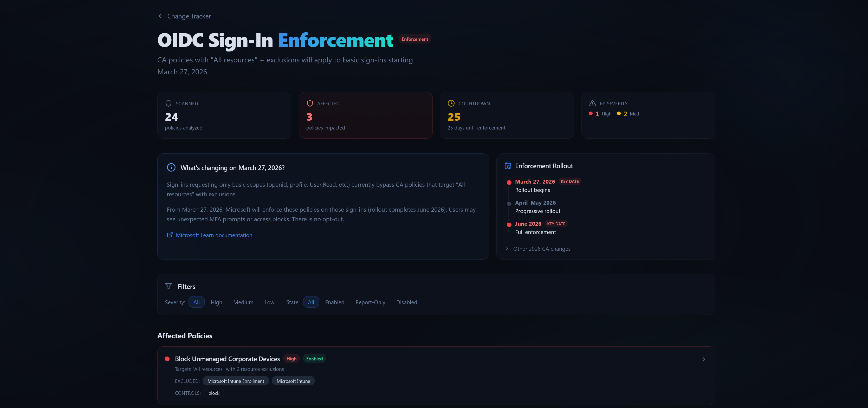868x408 pixels.
Task: Click the red High severity dot
Action: tap(591, 114)
